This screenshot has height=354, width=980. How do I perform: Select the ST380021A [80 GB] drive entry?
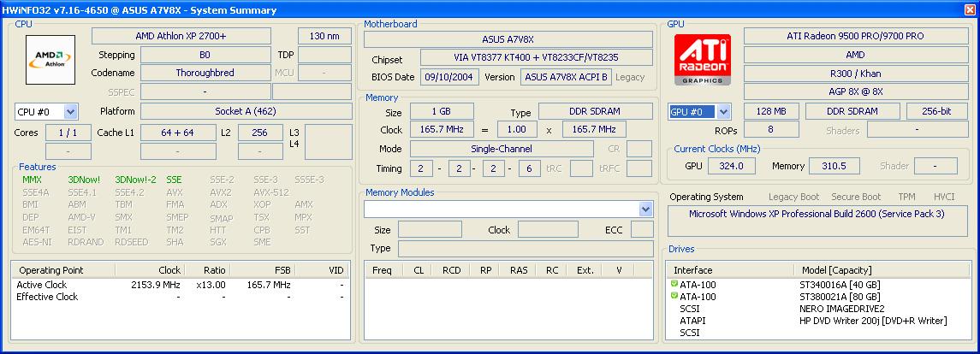[819, 297]
